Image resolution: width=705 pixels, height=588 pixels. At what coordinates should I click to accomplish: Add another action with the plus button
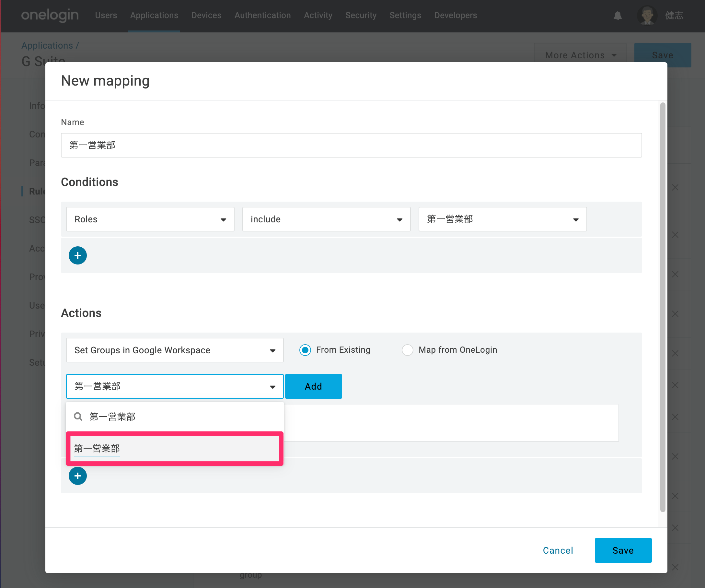(77, 476)
